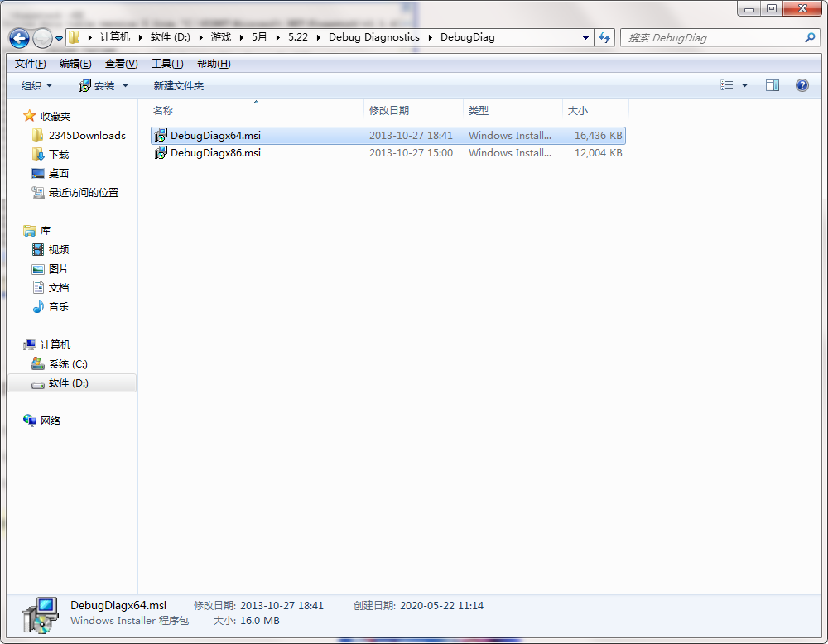This screenshot has width=828, height=644.
Task: Open the 文档 library
Action: [x=59, y=288]
